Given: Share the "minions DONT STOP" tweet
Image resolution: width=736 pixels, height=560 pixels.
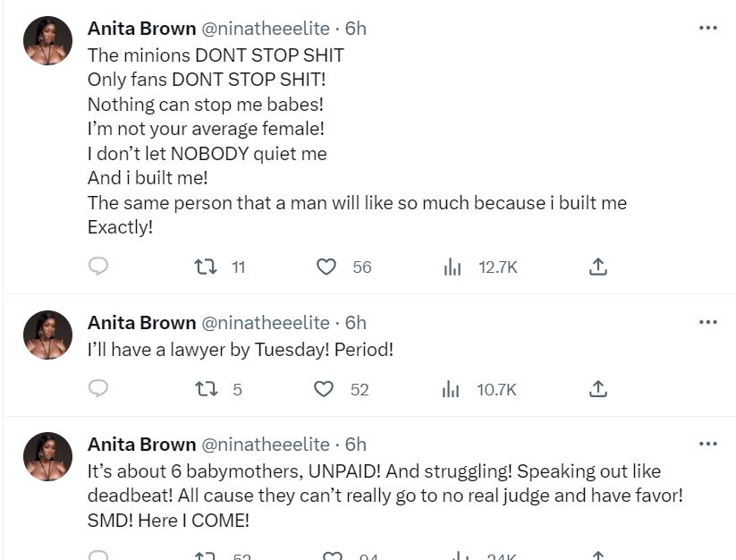Looking at the screenshot, I should (599, 267).
